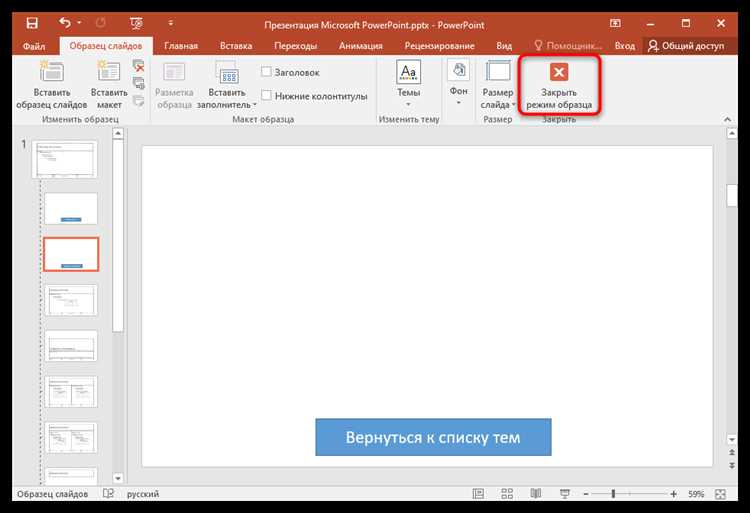Screen dimensions: 750x513
Task: Switch to slide sorter view icon
Action: (507, 494)
